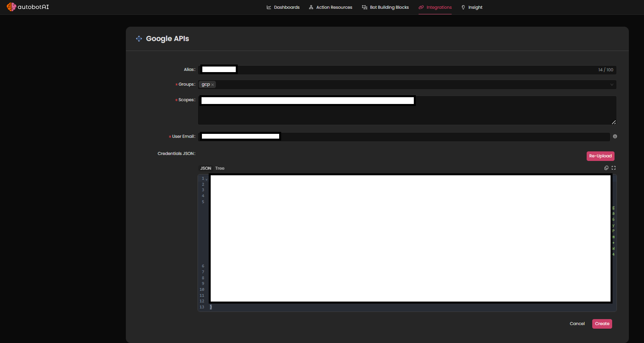644x343 pixels.
Task: Copy the credentials JSON content
Action: [606, 168]
